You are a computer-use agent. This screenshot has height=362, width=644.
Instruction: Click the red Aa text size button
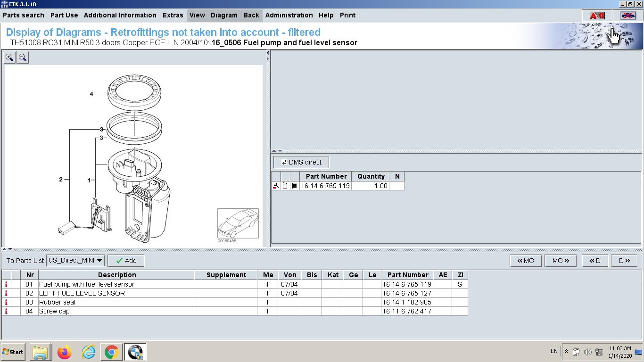[x=597, y=16]
